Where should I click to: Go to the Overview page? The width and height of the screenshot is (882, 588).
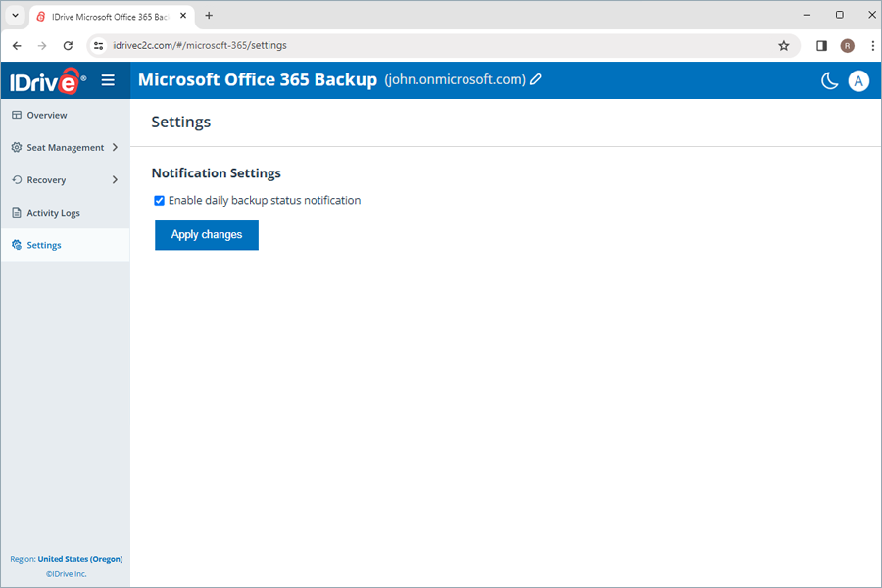point(46,116)
